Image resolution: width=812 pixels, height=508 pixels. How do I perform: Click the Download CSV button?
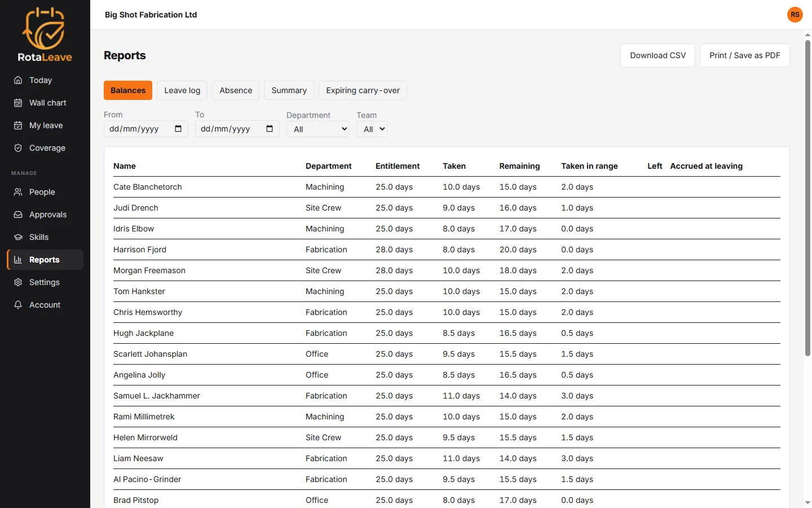pyautogui.click(x=657, y=55)
